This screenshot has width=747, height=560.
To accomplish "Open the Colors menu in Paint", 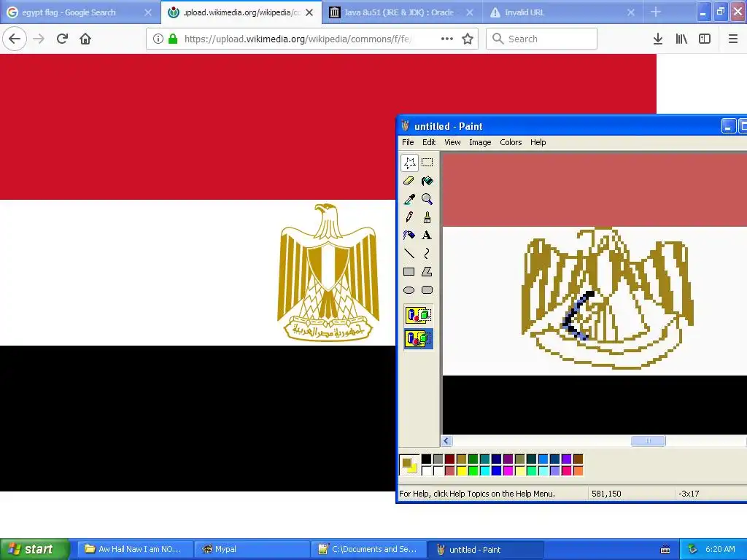I will pyautogui.click(x=511, y=142).
